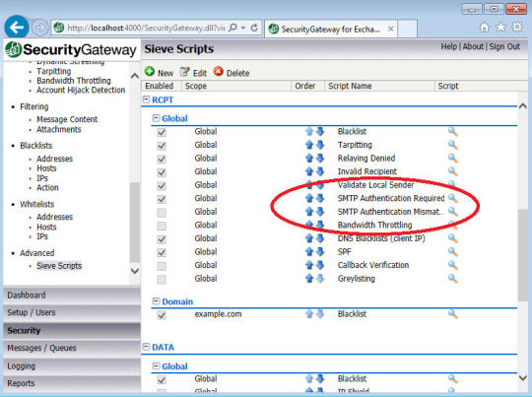Close the SecurityGateway browser tab
This screenshot has height=397, width=532.
pyautogui.click(x=390, y=29)
